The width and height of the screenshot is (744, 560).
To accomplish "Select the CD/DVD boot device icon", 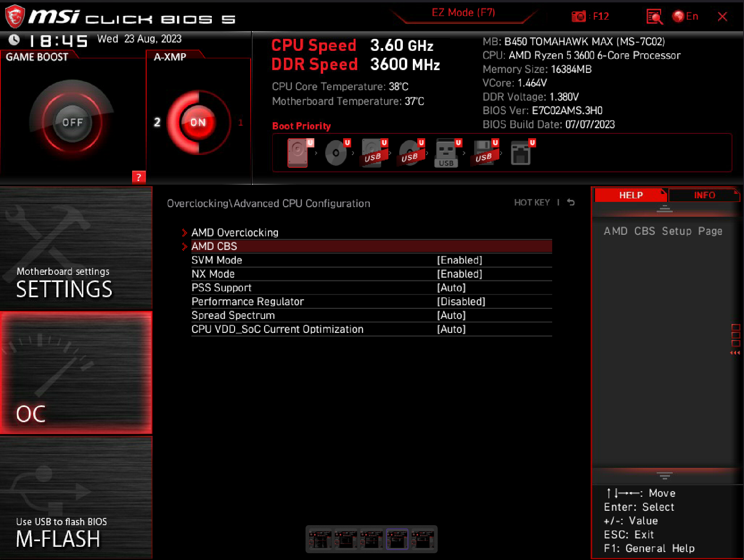I will [x=336, y=153].
